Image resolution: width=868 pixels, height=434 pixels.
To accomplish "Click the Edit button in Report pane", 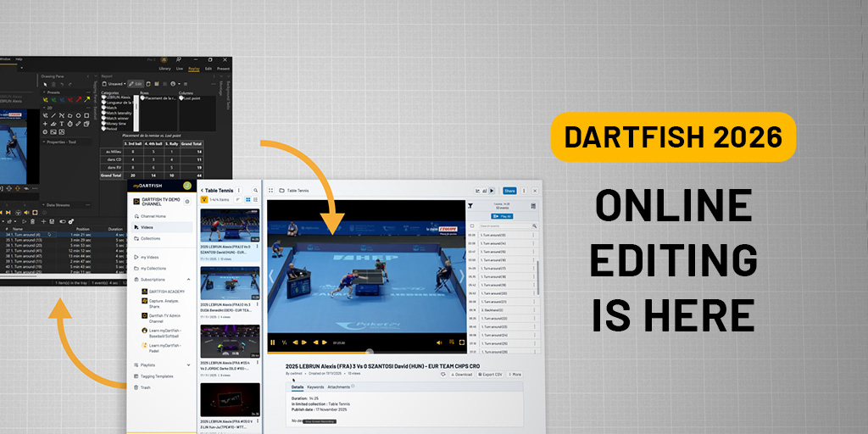I will click(x=136, y=84).
